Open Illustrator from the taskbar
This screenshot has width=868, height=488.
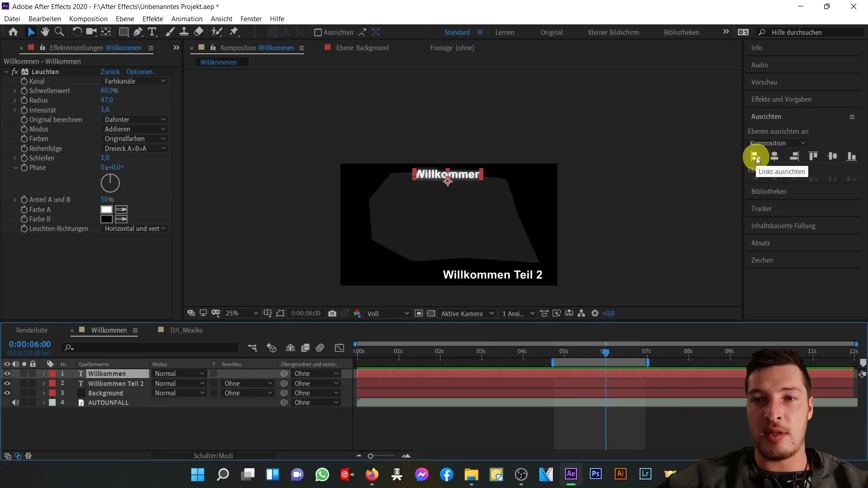coord(620,474)
